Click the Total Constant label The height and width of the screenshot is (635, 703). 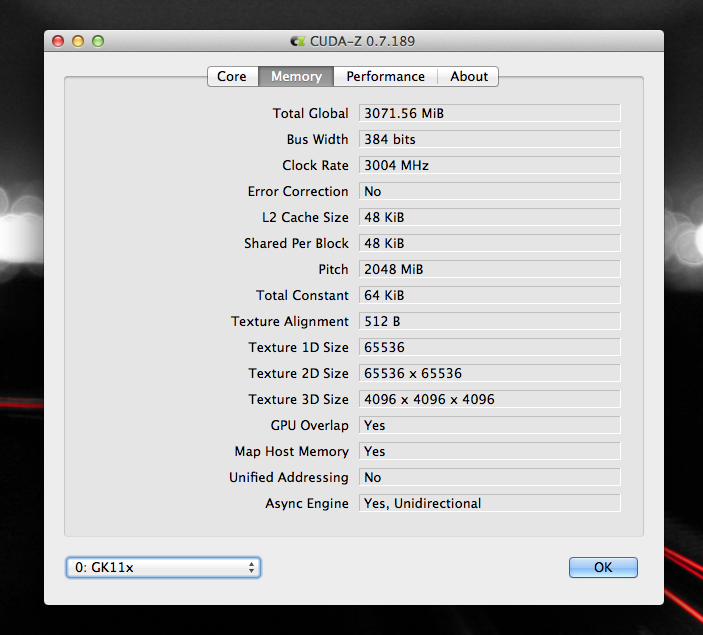302,295
